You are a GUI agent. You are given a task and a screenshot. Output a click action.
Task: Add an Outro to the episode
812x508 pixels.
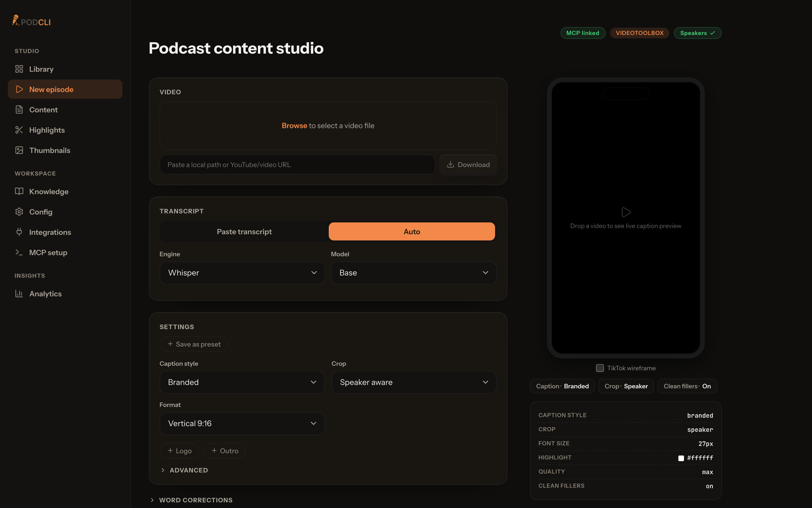[225, 450]
